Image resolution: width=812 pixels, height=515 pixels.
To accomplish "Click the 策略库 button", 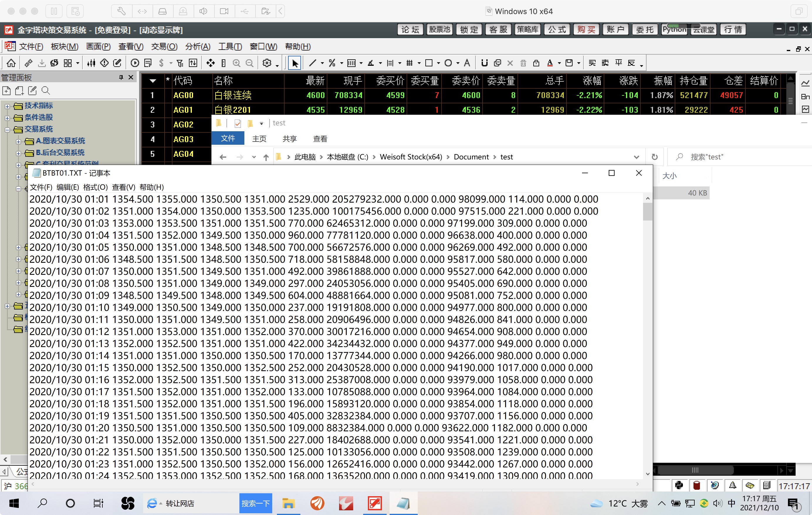I will [x=527, y=30].
